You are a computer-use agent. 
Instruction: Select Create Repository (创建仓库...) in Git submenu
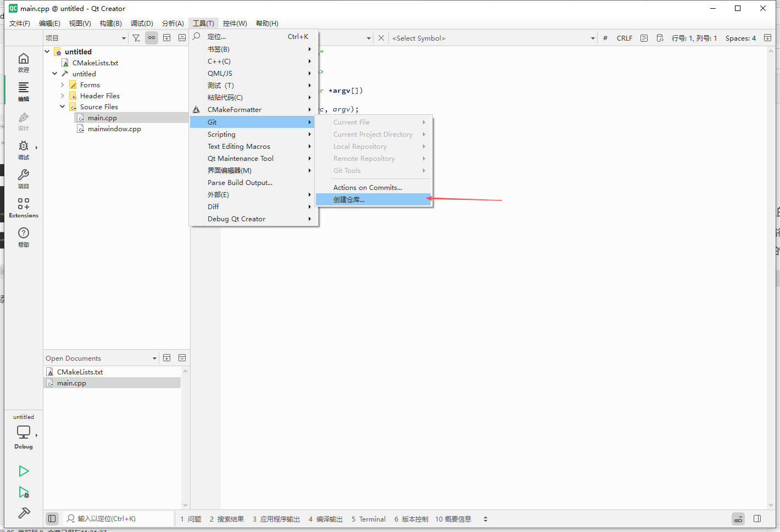374,199
